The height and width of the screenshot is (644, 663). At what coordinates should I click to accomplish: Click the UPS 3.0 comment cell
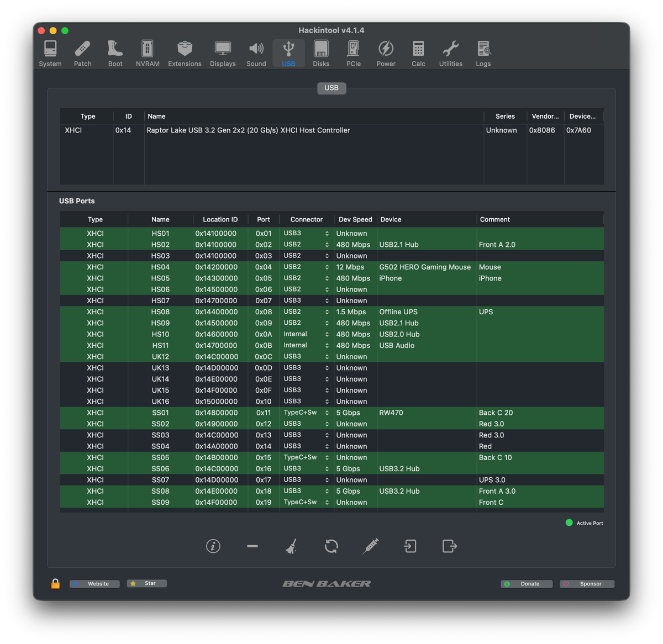[x=492, y=480]
